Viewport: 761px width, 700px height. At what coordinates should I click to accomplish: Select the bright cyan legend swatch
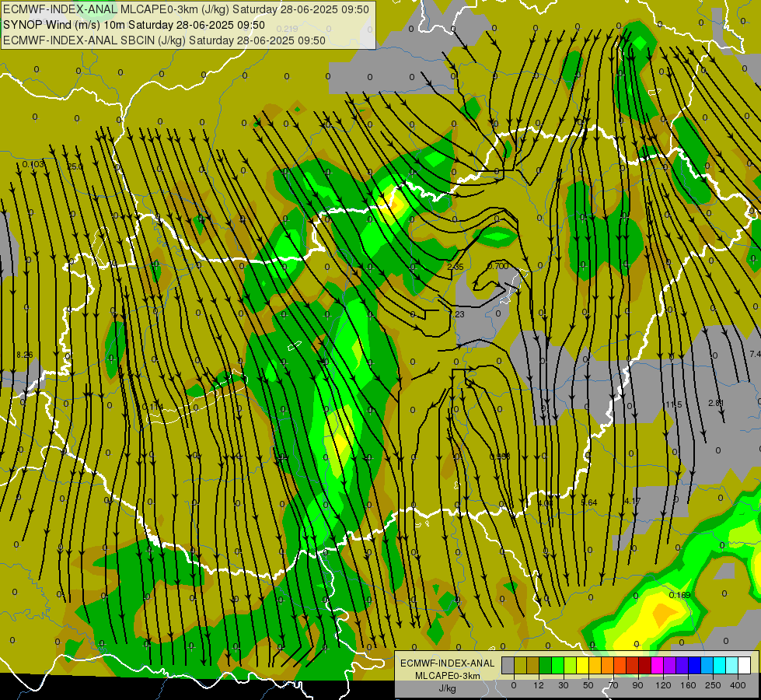point(719,666)
